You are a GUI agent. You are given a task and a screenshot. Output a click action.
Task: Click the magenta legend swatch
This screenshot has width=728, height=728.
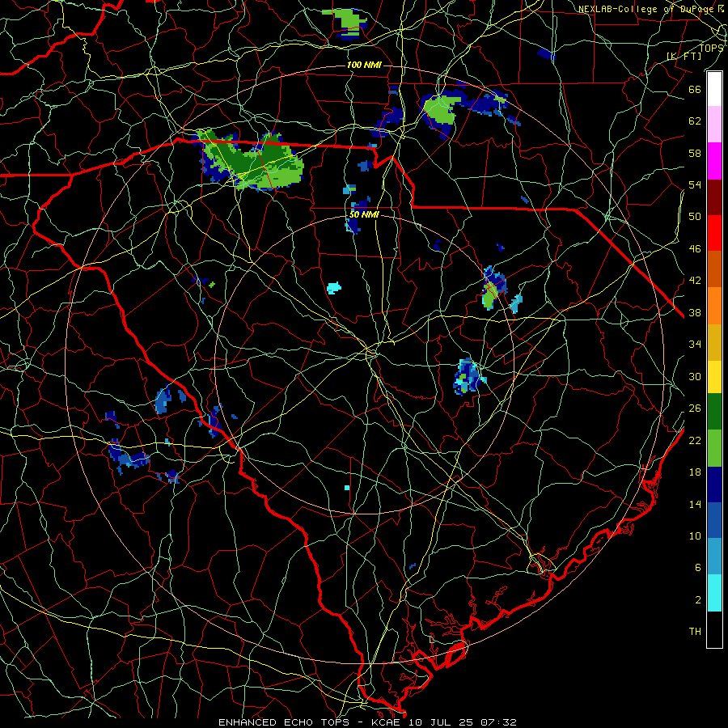(x=714, y=161)
